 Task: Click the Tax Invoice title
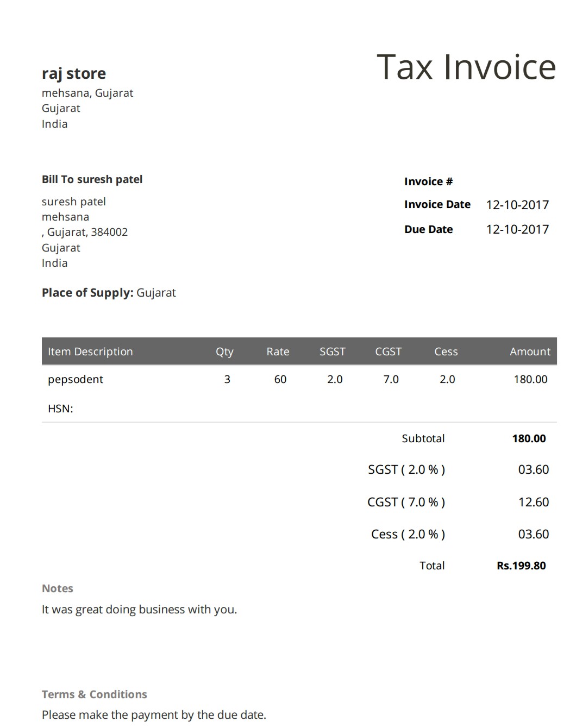tap(466, 67)
